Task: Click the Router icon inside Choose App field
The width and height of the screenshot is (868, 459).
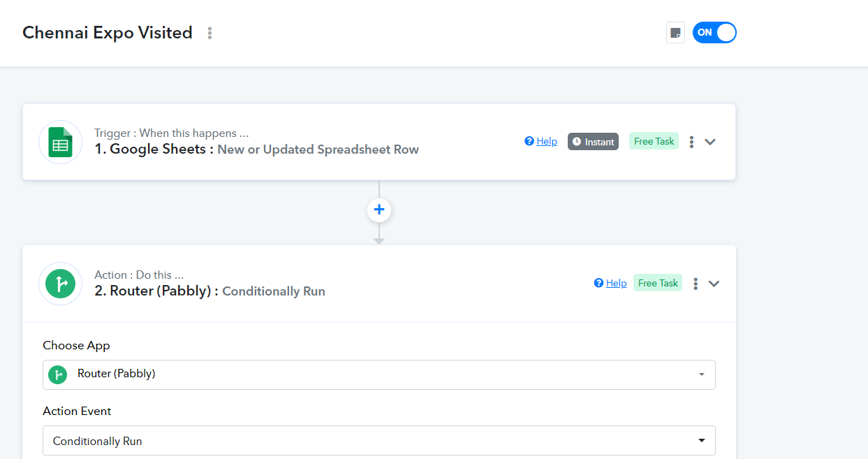Action: pyautogui.click(x=57, y=374)
